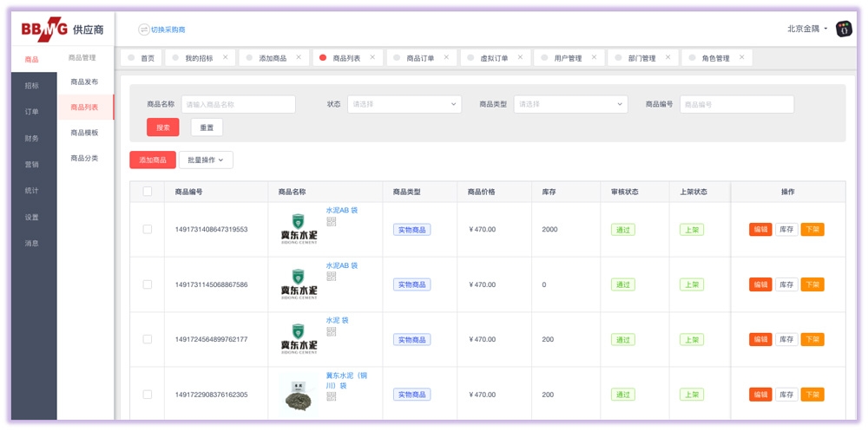Screen dimensions: 868x431
Task: Click the 重置 button
Action: (207, 127)
